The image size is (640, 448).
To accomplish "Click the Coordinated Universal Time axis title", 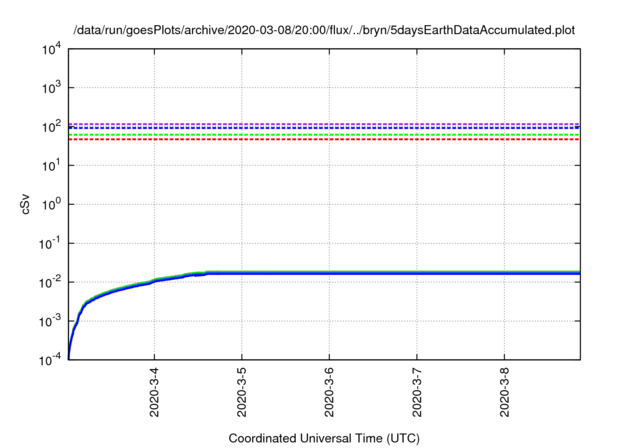I will (324, 438).
